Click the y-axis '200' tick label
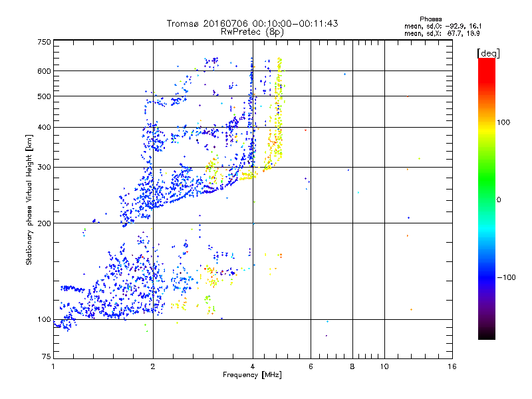Screen dimensions: 532x399 44,223
